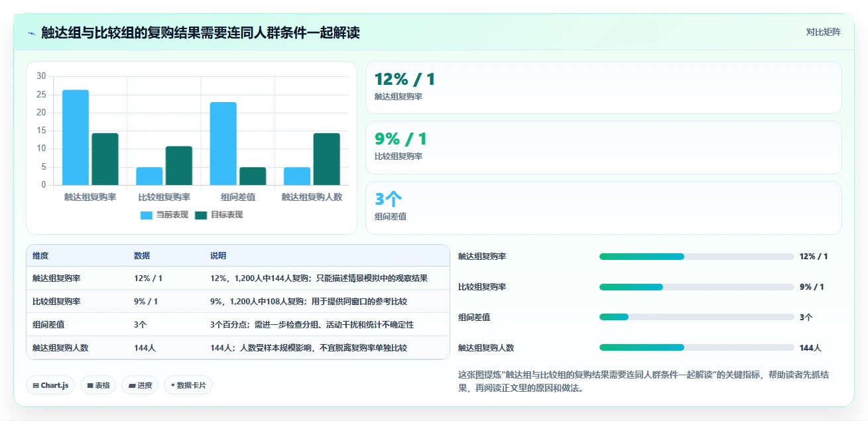Image resolution: width=868 pixels, height=421 pixels.
Task: Click the 组间差值 table row cell
Action: point(48,325)
